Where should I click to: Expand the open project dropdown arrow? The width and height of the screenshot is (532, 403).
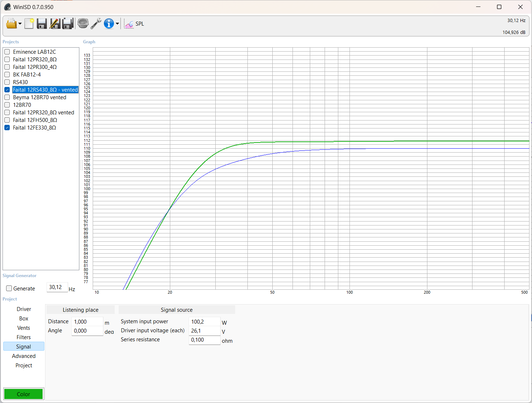tap(20, 24)
